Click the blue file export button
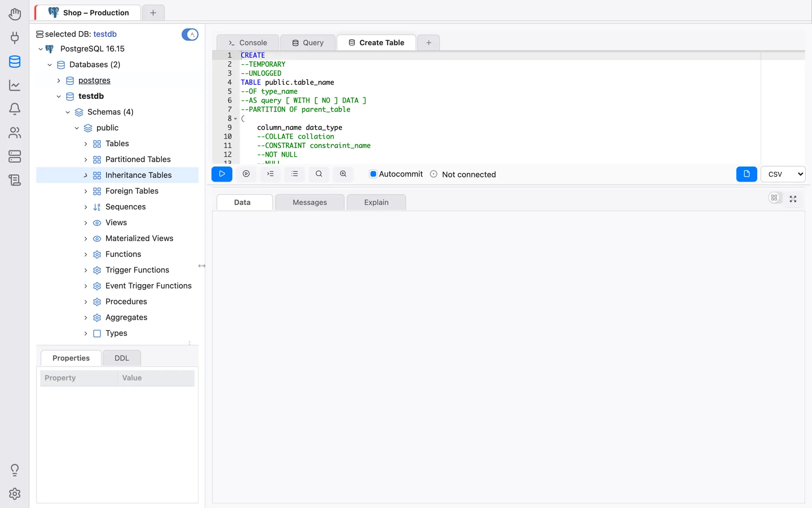The height and width of the screenshot is (508, 812). click(747, 174)
